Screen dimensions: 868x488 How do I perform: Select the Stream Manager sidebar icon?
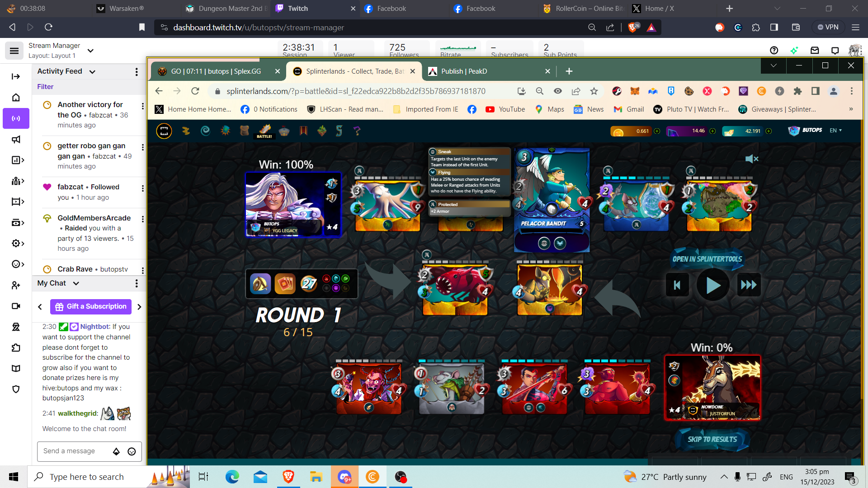16,118
